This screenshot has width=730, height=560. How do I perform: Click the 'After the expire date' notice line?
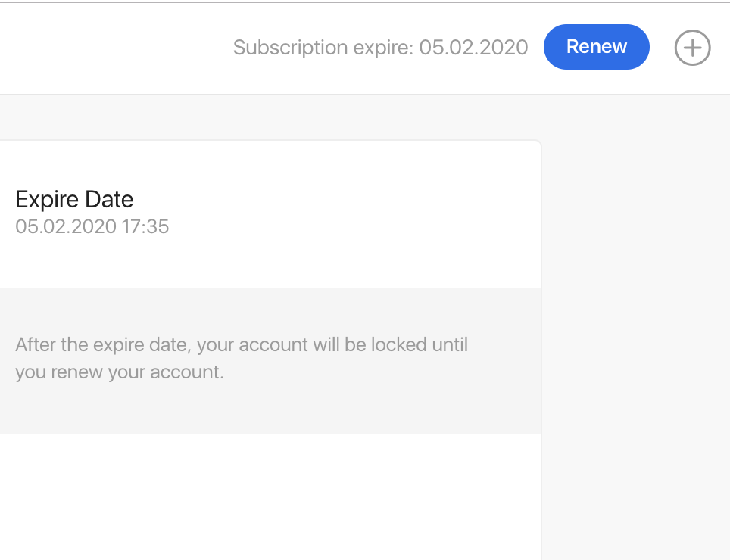point(242,345)
